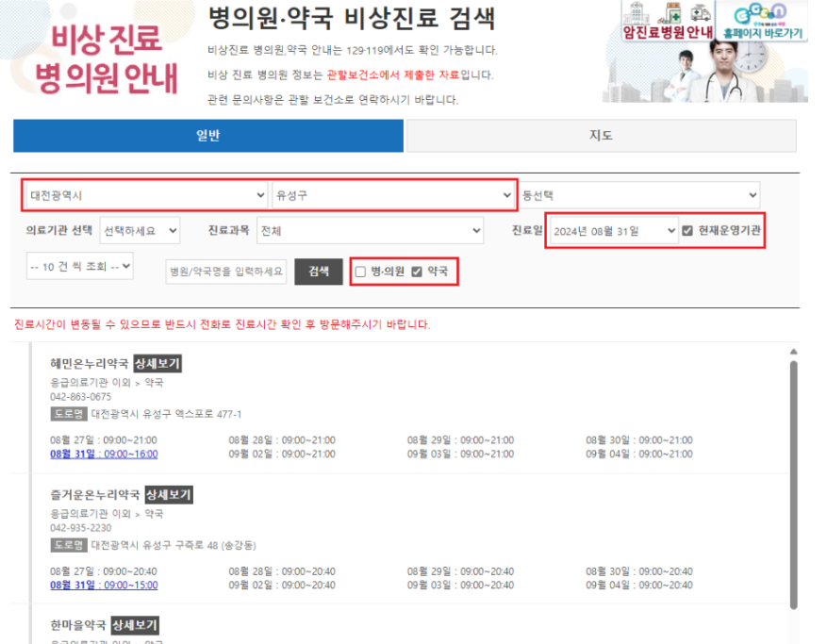827x644 pixels.
Task: Click the 비상 진료 병의원 안내 logo
Action: [106, 58]
